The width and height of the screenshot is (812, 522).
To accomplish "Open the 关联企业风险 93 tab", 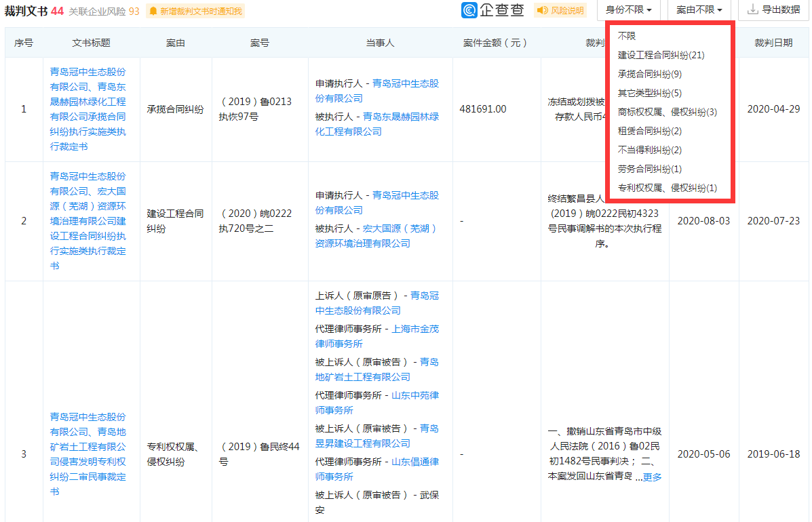I will 104,12.
